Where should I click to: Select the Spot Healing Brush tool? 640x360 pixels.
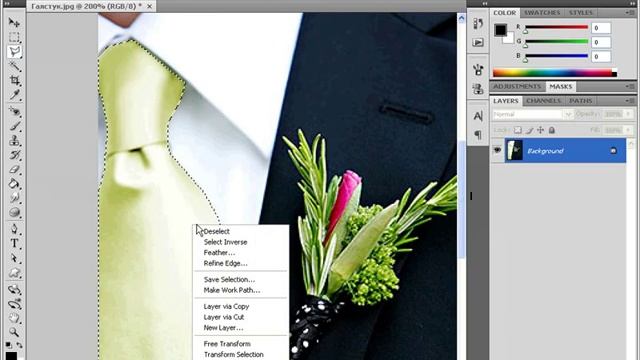(14, 111)
